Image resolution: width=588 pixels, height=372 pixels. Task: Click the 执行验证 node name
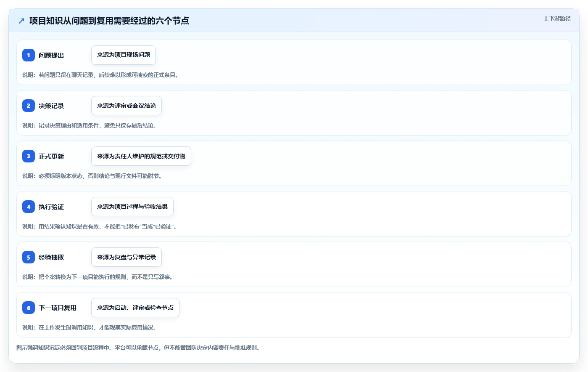[x=51, y=207]
